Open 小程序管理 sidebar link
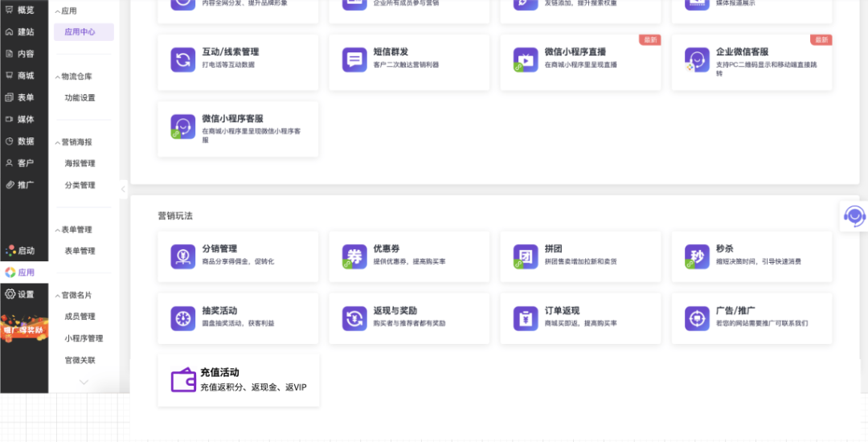This screenshot has height=442, width=868. [x=84, y=338]
